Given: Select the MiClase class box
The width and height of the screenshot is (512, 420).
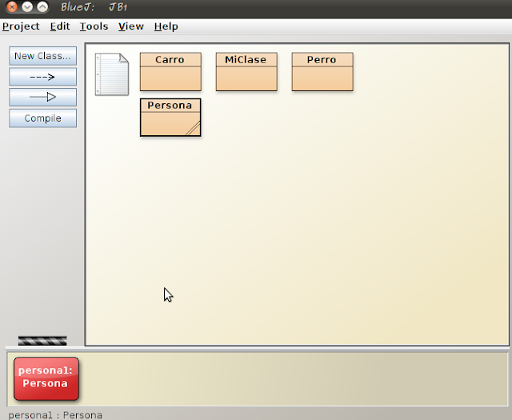Looking at the screenshot, I should [246, 72].
